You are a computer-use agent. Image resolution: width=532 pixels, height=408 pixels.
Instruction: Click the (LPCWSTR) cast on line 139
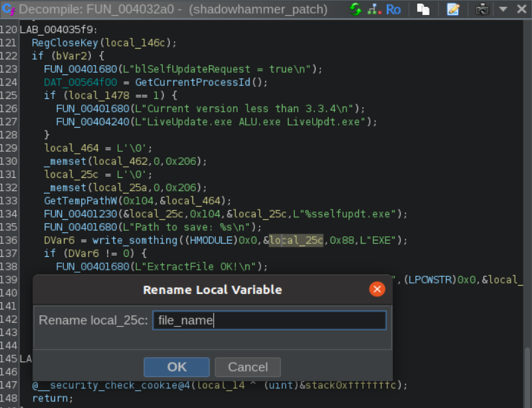(430, 280)
